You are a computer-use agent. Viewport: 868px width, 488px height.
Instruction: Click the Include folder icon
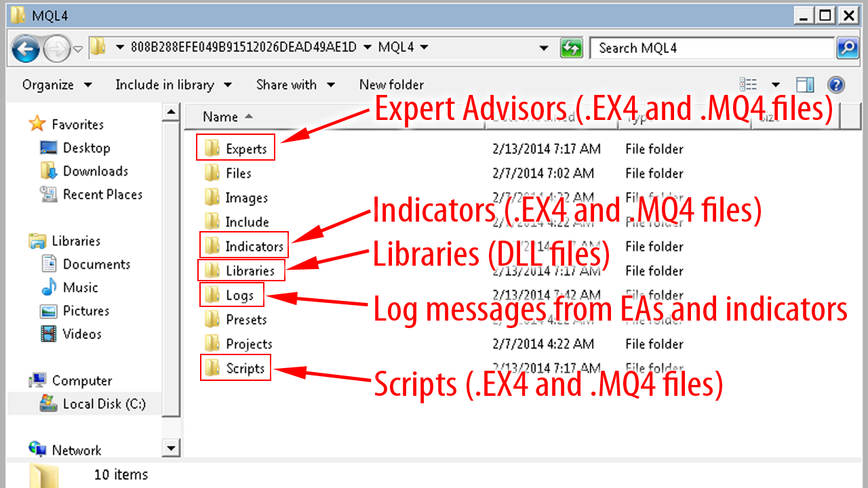point(212,222)
